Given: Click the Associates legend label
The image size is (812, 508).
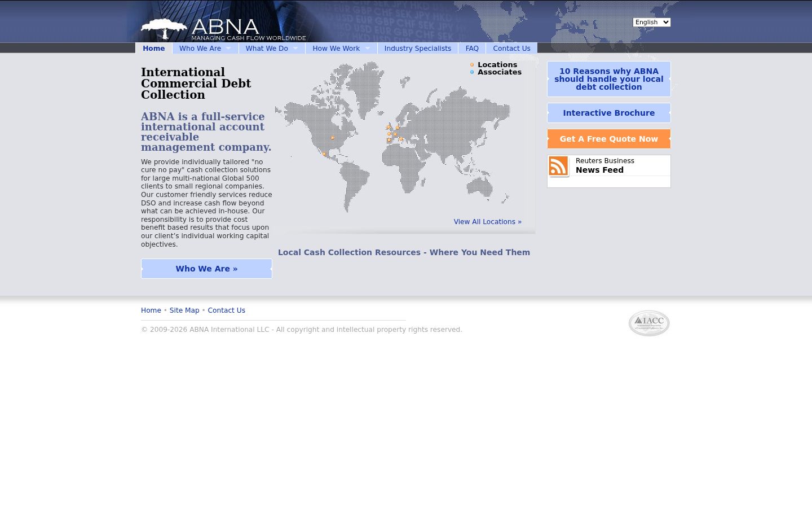Looking at the screenshot, I should pyautogui.click(x=500, y=72).
